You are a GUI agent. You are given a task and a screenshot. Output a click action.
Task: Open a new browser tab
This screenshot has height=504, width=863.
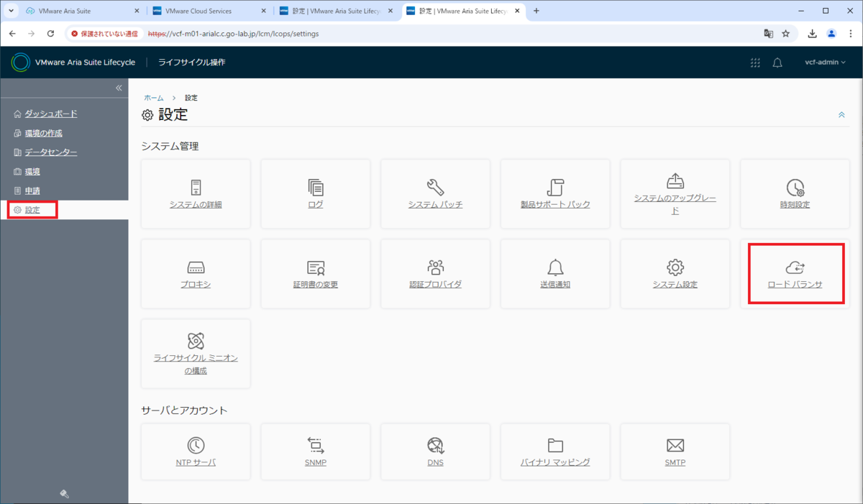pyautogui.click(x=536, y=11)
